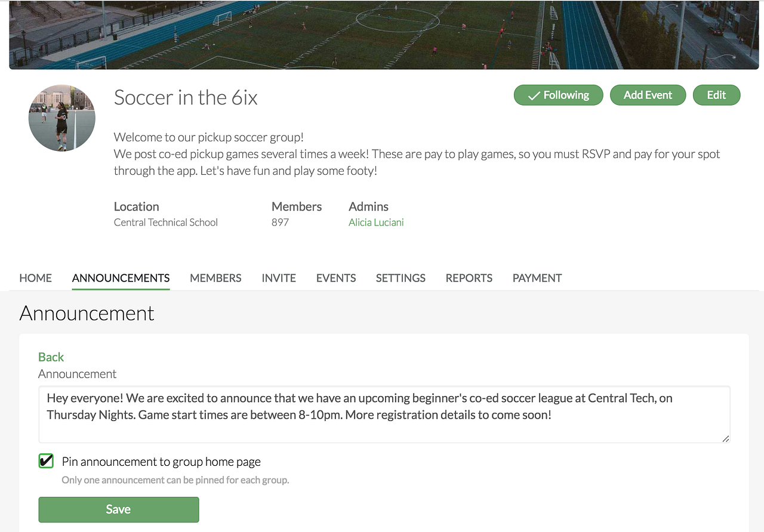Click the Soccer in the 6ix title

(x=186, y=97)
